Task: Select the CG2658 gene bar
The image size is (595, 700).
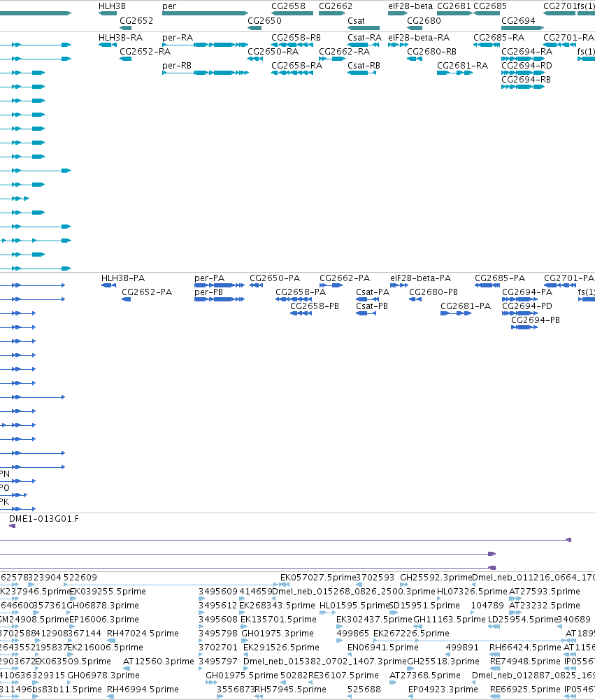Action: tap(292, 13)
